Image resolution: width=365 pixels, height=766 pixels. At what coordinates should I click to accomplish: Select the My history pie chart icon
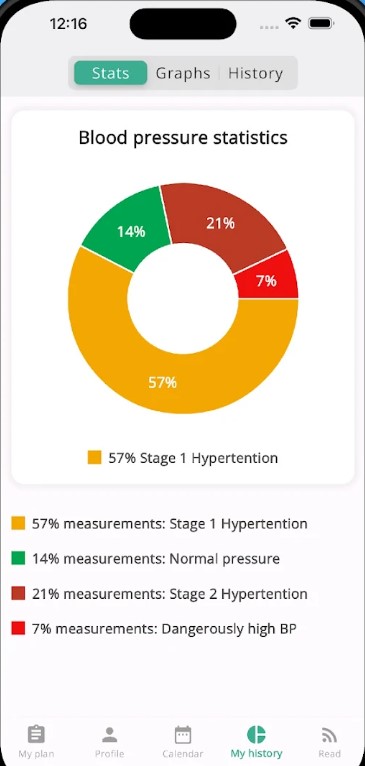click(x=256, y=734)
